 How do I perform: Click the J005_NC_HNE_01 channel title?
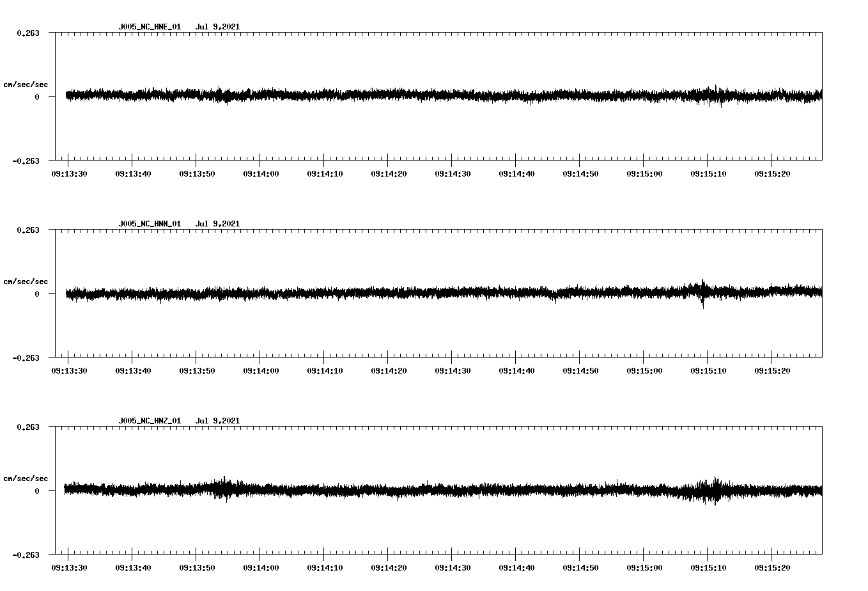click(x=150, y=26)
